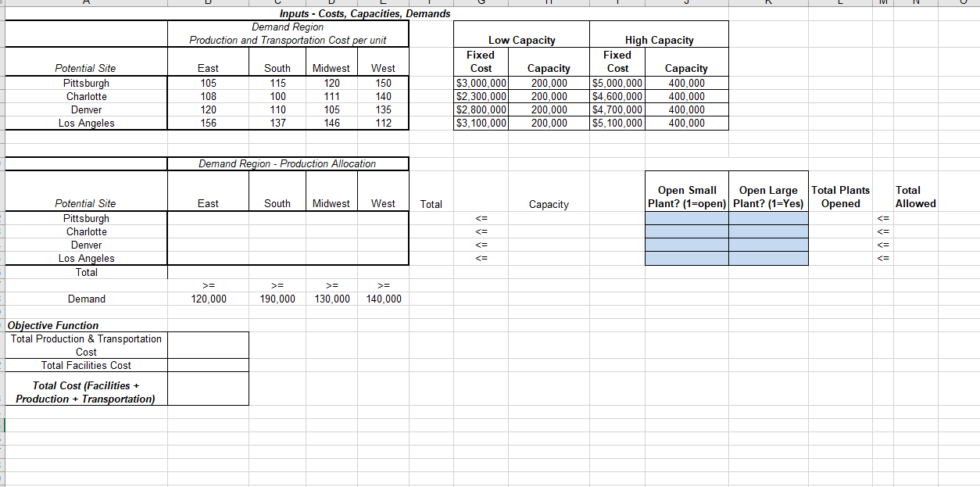The image size is (980, 487).
Task: Select the South demand value 190,000
Action: [x=277, y=299]
